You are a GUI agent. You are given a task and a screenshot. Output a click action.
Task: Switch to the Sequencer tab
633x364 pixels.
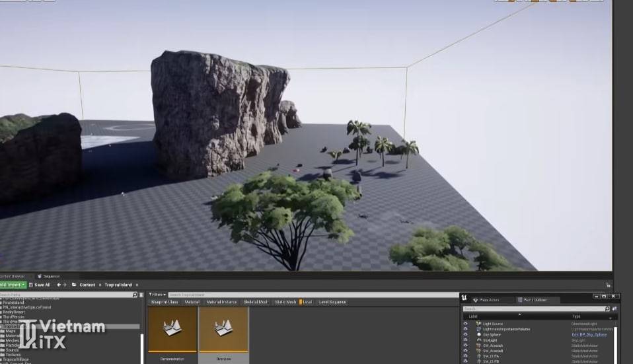click(x=49, y=276)
